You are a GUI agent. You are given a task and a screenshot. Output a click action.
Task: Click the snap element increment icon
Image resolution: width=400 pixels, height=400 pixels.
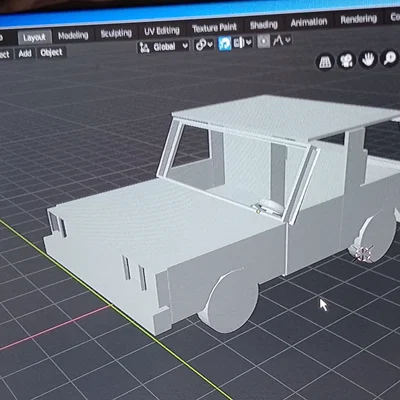pos(239,43)
